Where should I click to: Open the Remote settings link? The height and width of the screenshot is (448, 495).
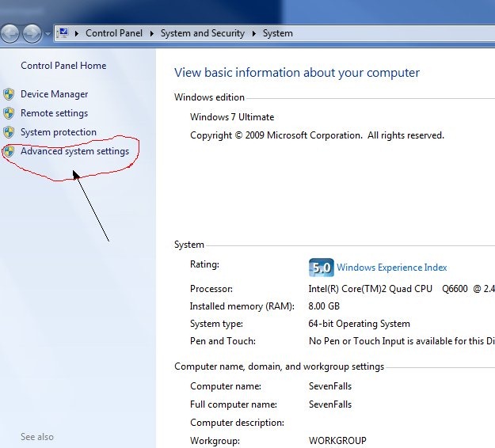click(55, 113)
